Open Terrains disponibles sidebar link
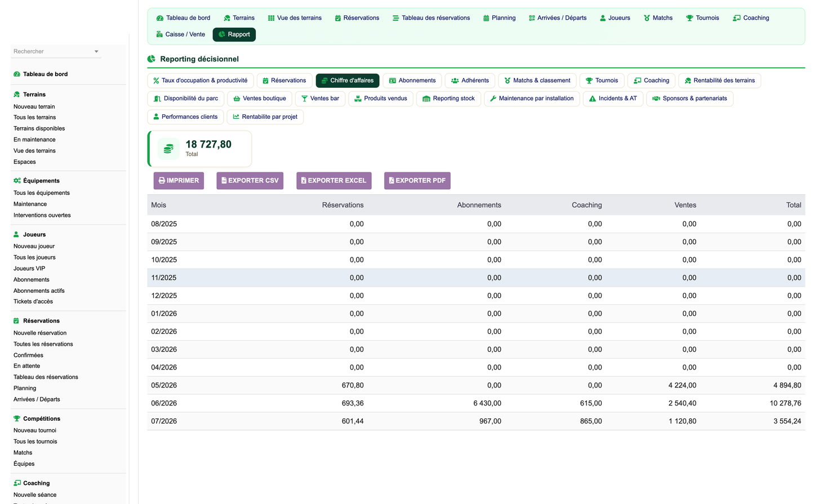Image resolution: width=814 pixels, height=504 pixels. pos(39,128)
